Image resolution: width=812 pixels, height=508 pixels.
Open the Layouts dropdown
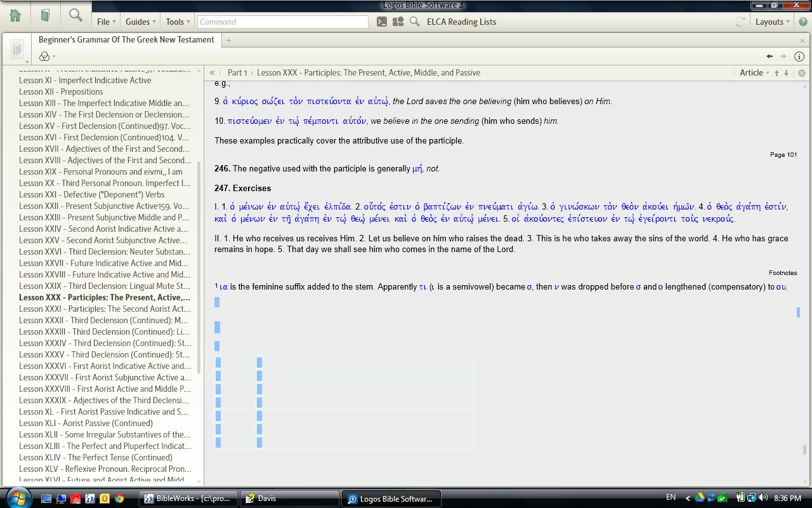[772, 22]
